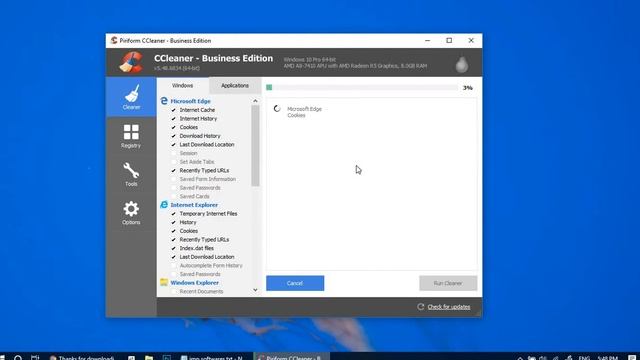The width and height of the screenshot is (640, 360).
Task: Open the Cleaner section in sidebar
Action: 131,97
